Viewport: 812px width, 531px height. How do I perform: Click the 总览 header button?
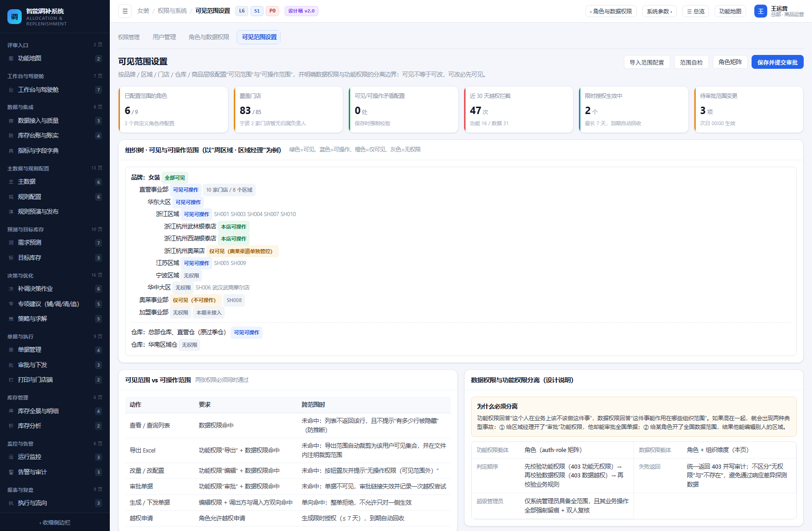(696, 11)
